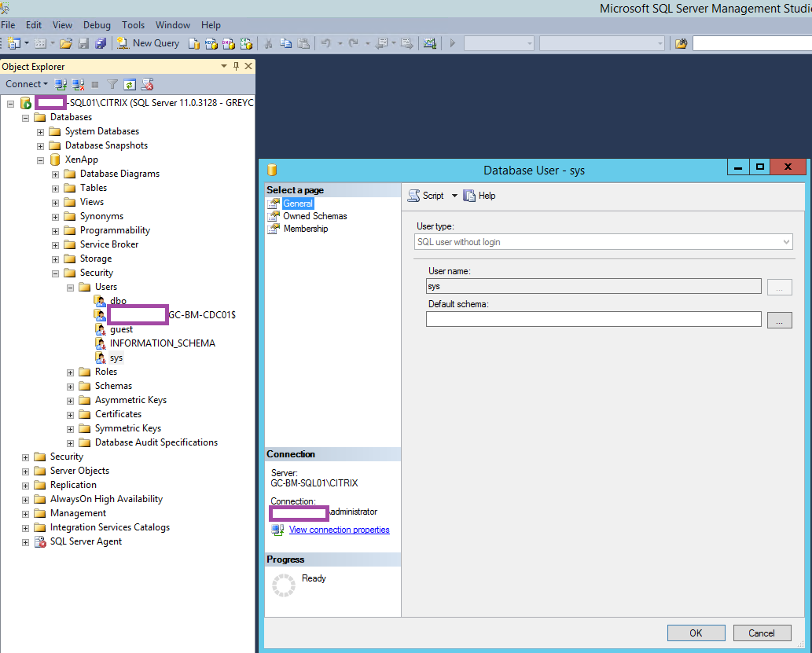The width and height of the screenshot is (812, 653).
Task: Click the Script button in dialog
Action: tap(425, 196)
